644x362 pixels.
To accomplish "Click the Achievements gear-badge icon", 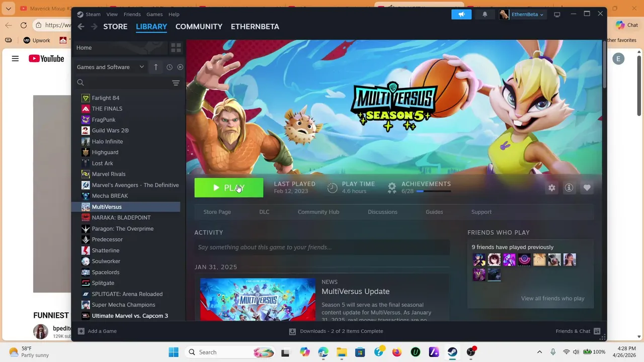I will point(392,188).
